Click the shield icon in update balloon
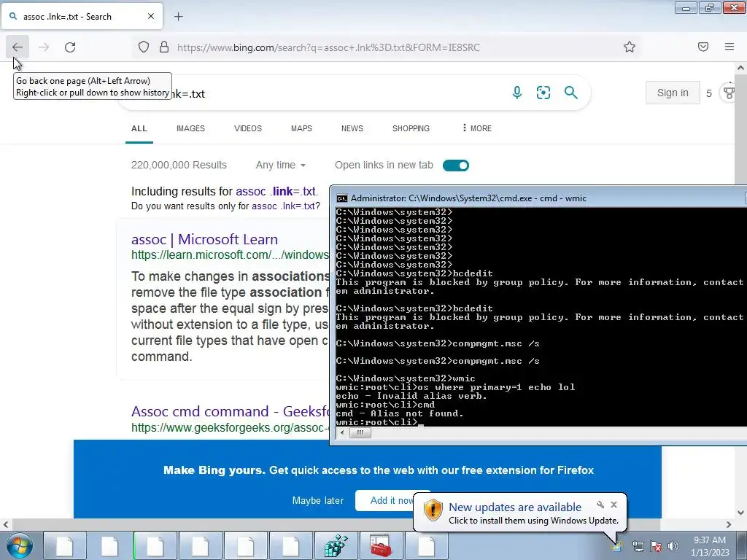This screenshot has width=747, height=560. click(433, 510)
